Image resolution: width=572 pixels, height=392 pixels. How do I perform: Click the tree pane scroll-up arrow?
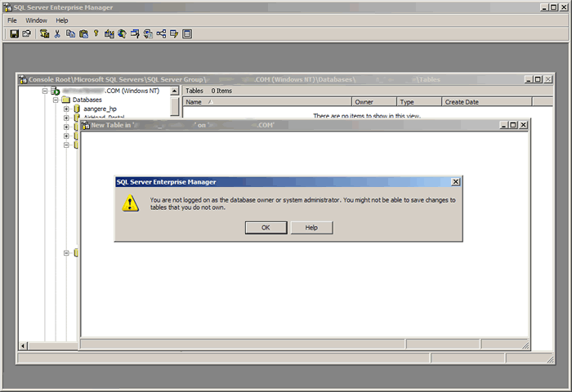pyautogui.click(x=175, y=91)
